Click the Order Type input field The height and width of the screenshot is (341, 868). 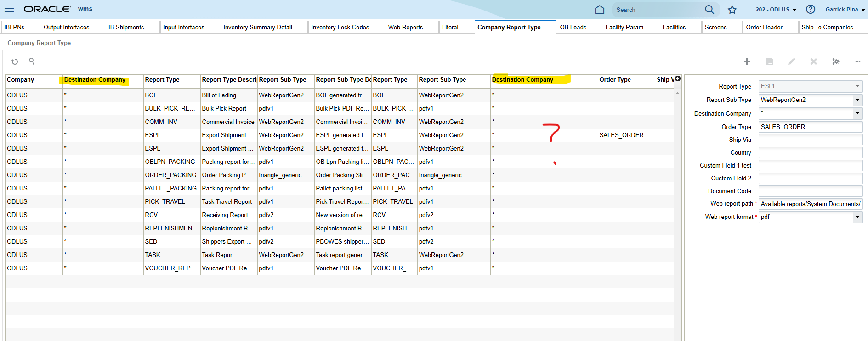811,127
